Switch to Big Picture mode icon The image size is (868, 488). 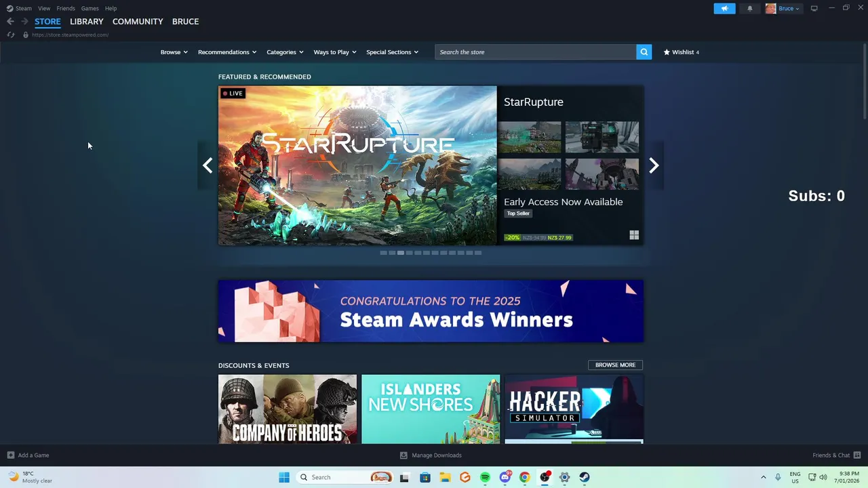pyautogui.click(x=814, y=8)
